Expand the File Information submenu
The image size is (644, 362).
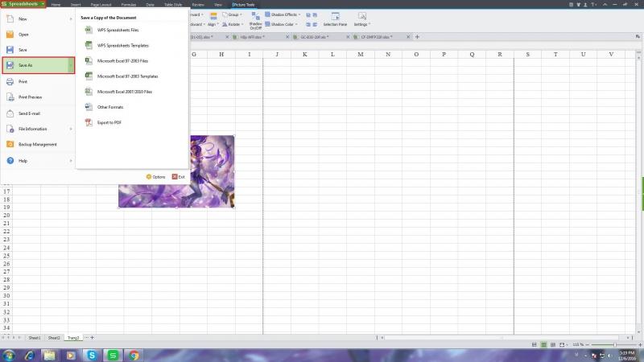click(x=71, y=129)
